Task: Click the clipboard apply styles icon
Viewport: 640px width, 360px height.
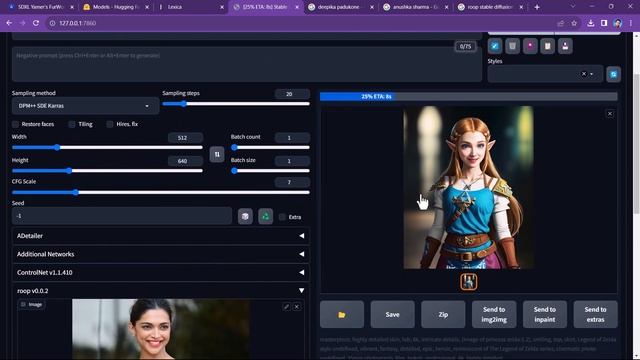Action: 547,46
